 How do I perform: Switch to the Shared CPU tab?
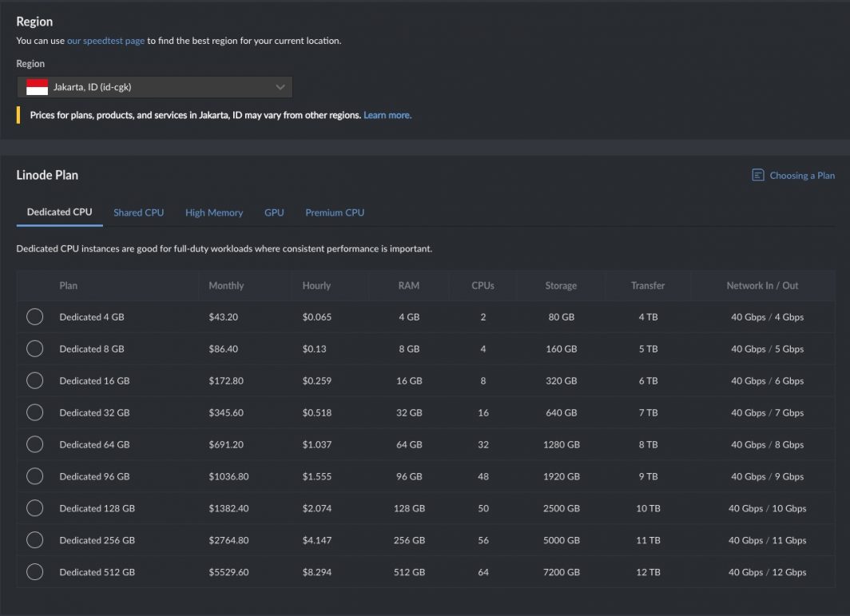pyautogui.click(x=138, y=213)
